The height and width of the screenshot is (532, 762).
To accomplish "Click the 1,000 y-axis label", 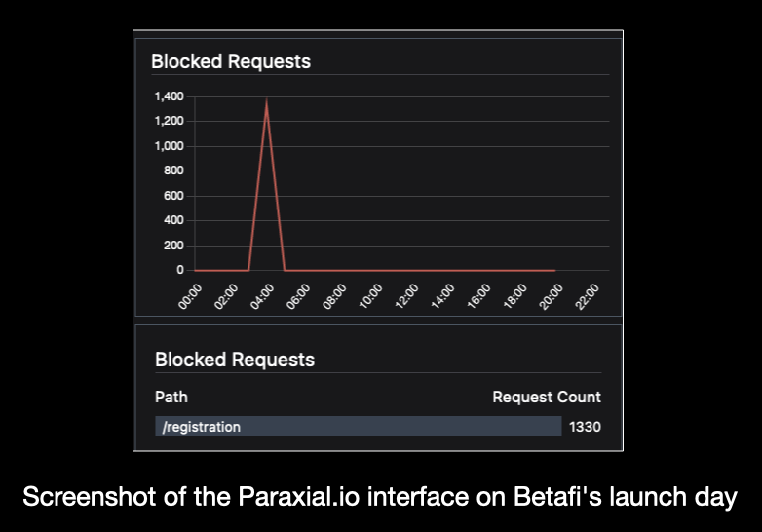I will [x=170, y=146].
